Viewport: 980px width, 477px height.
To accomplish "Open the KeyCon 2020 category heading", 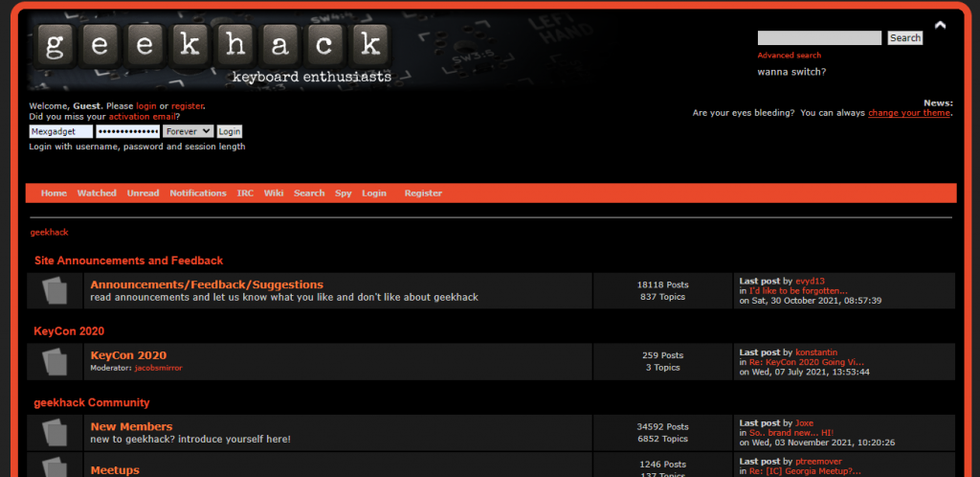I will click(69, 331).
